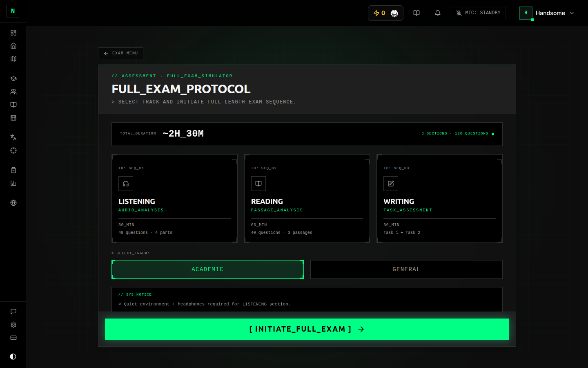Click the '60_MIN' duration on WRITING card
This screenshot has width=588, height=368.
[x=391, y=225]
